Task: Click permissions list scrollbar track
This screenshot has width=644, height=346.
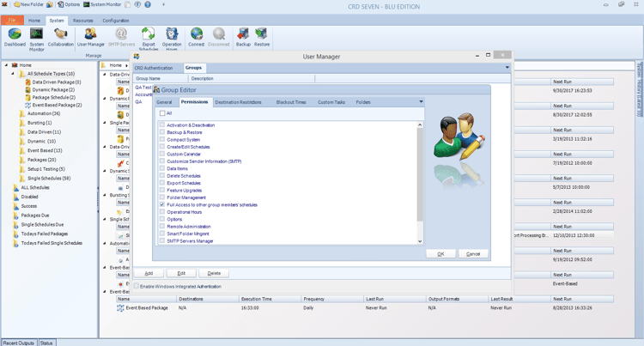Action: tap(420, 230)
